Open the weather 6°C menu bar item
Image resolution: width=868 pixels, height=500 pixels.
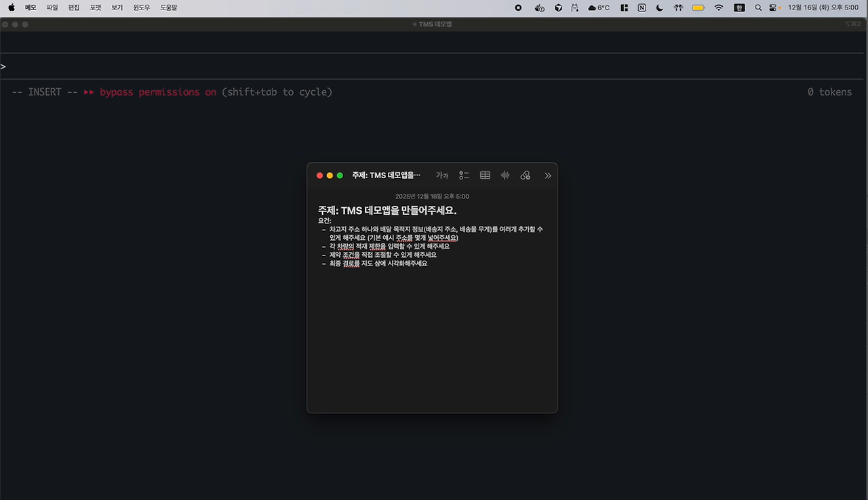(599, 7)
